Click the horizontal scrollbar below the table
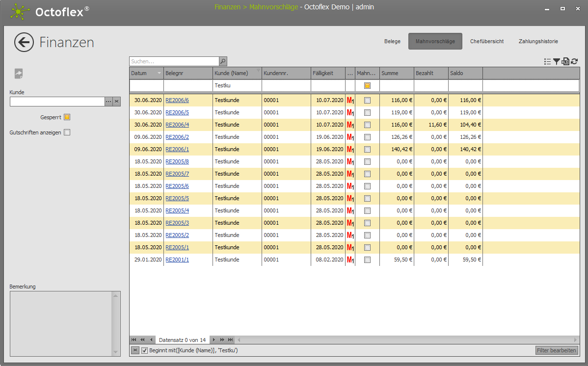The height and width of the screenshot is (366, 588). [x=407, y=340]
